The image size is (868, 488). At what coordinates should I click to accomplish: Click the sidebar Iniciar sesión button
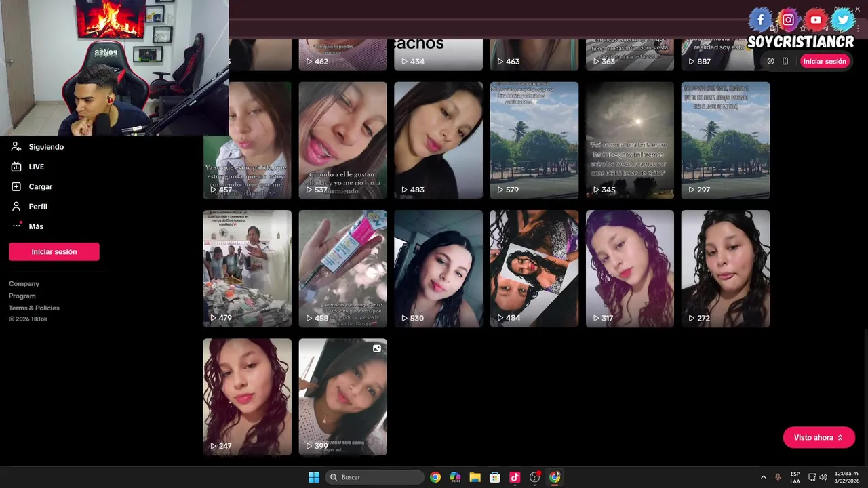pyautogui.click(x=54, y=251)
